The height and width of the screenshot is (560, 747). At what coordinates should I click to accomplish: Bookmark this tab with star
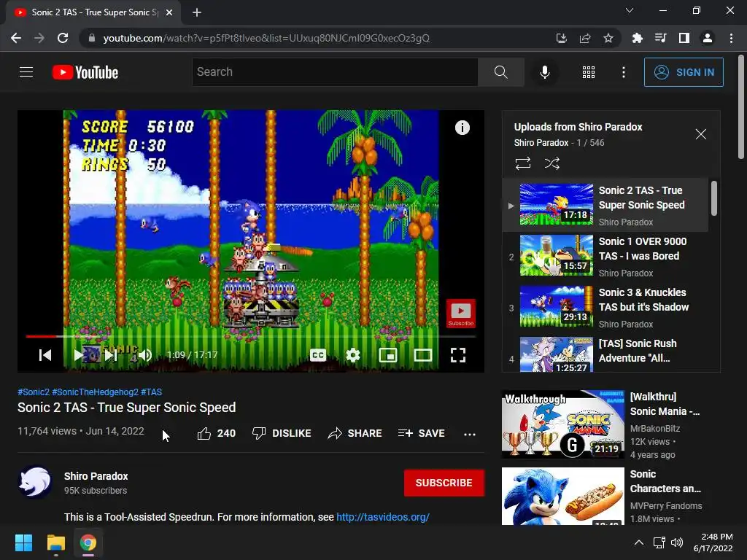point(608,38)
